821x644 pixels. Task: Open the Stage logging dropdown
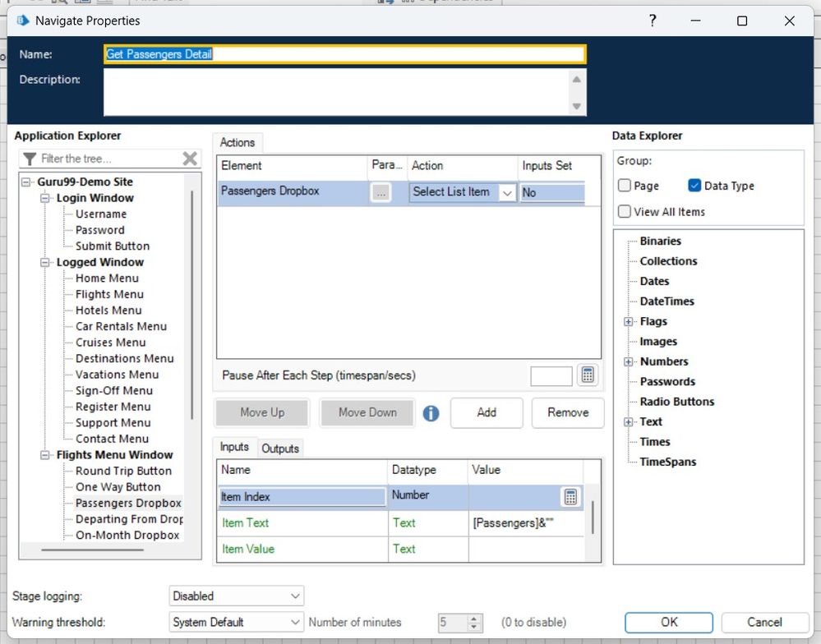[x=236, y=596]
